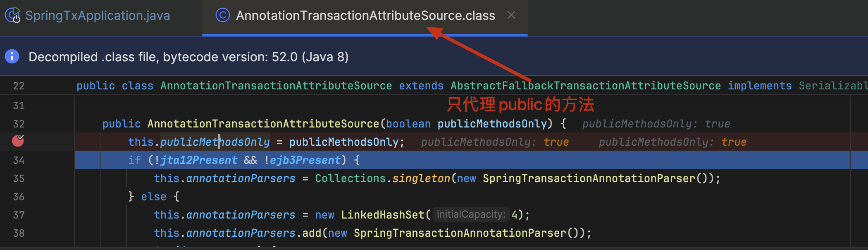
Task: Click the SpringTxApplication.java runnable class icon
Action: 13,15
